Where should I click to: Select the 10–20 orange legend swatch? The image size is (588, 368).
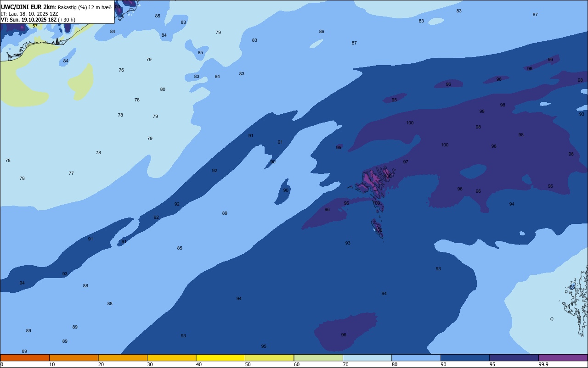pos(73,357)
